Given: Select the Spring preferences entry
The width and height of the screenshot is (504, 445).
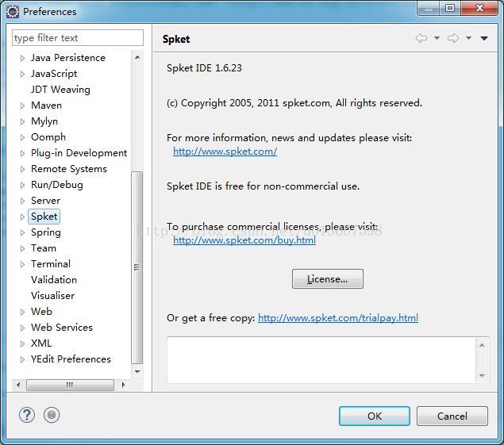Looking at the screenshot, I should pyautogui.click(x=46, y=232).
